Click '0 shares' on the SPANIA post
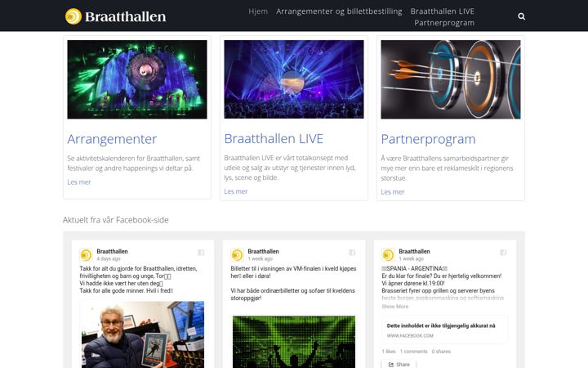 point(441,352)
